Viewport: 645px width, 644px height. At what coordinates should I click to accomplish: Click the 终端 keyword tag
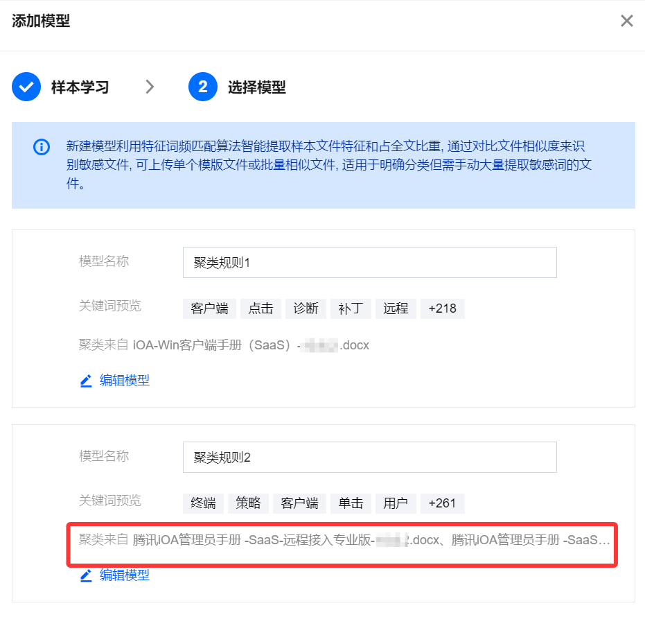click(x=203, y=503)
